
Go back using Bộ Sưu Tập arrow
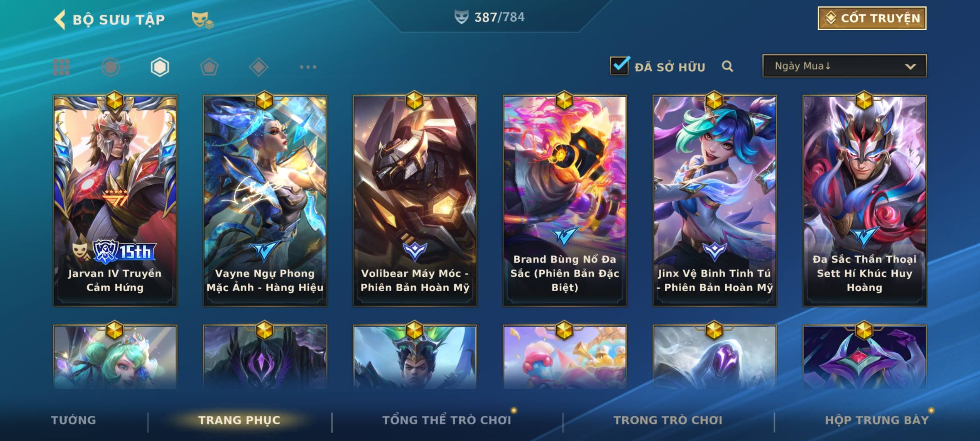[x=60, y=20]
